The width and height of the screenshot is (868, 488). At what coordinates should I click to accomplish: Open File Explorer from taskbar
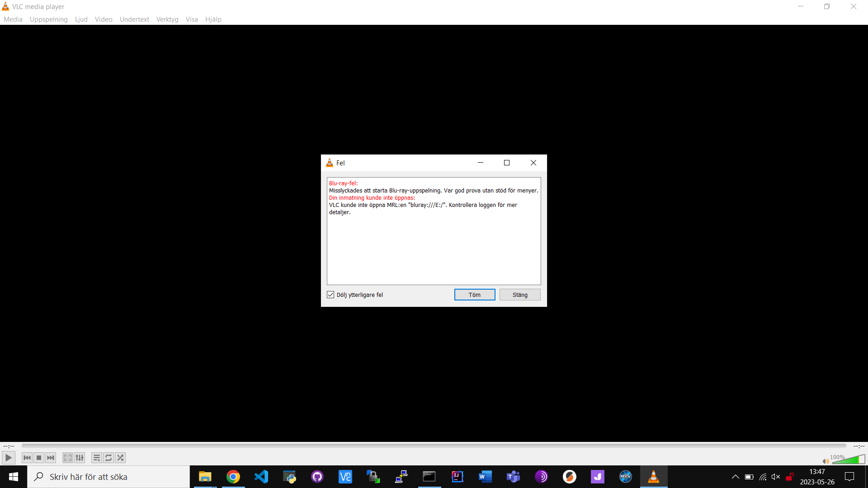205,477
